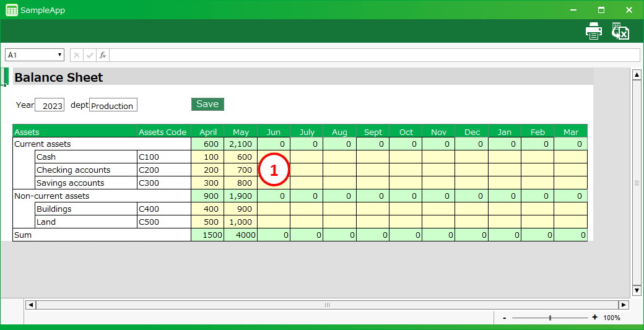Click the horizontal scrollbar right arrow
Viewport: 644px width, 330px height.
[x=624, y=305]
